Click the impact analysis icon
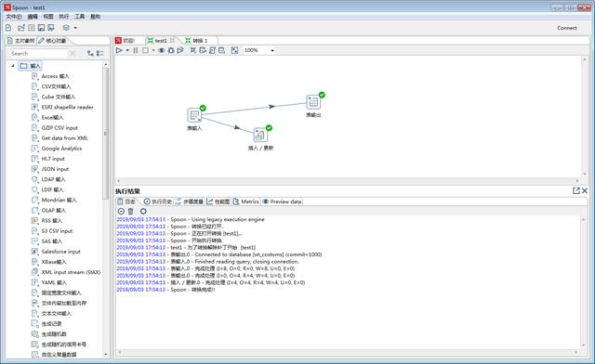This screenshot has width=595, height=364. point(203,50)
